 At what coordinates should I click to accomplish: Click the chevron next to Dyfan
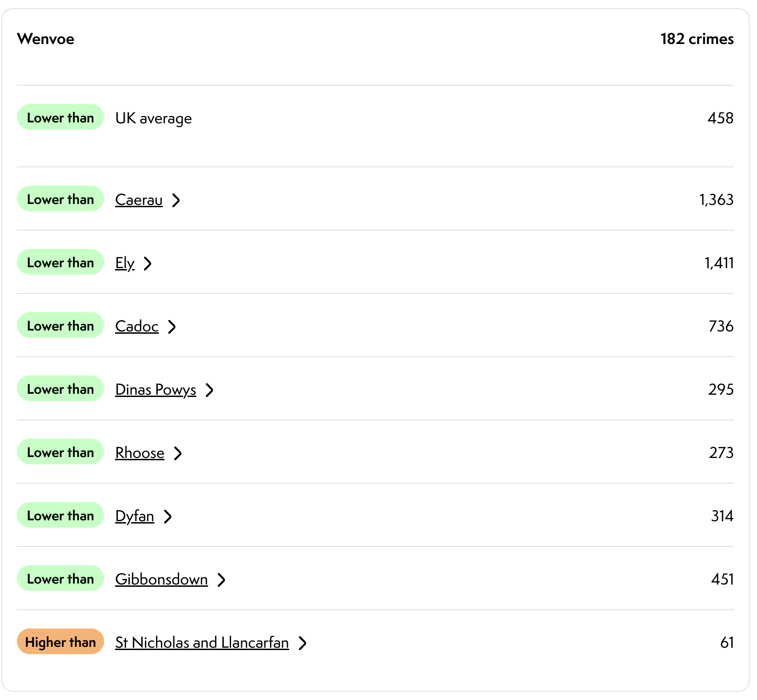(x=168, y=517)
